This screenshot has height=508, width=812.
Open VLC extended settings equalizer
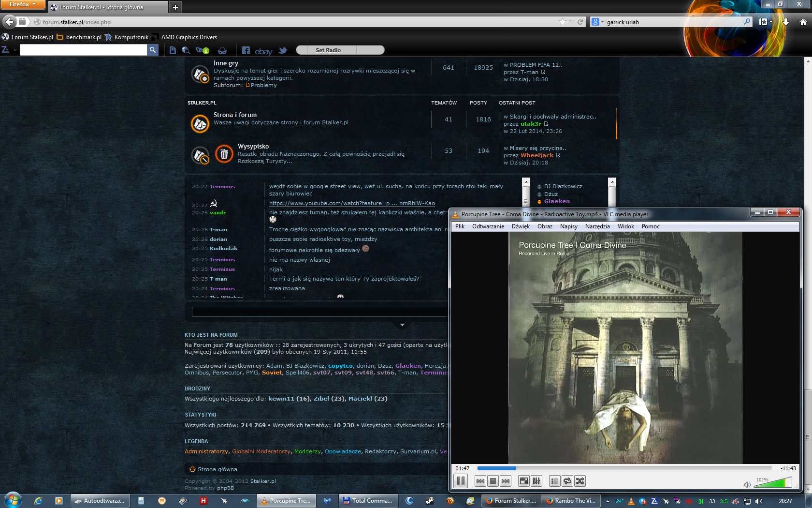click(536, 481)
